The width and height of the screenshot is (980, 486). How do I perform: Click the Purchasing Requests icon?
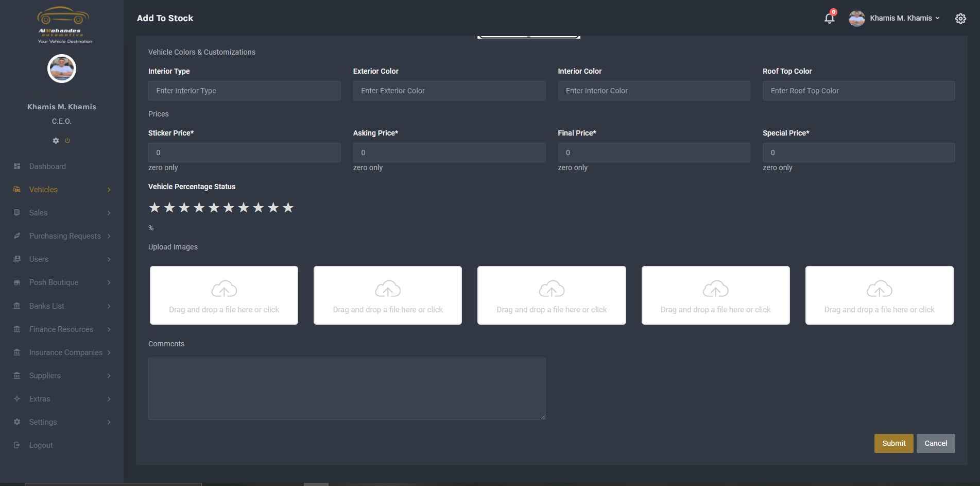coord(17,236)
